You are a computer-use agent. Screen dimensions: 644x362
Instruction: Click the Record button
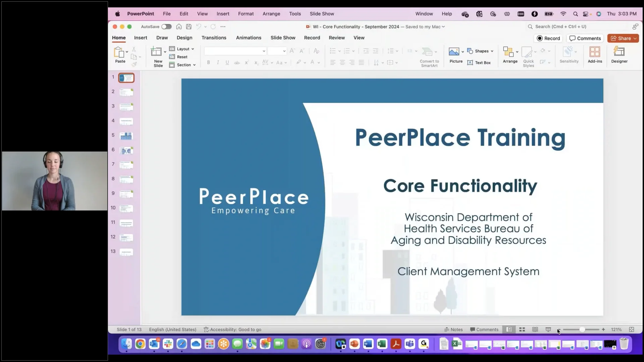(x=548, y=38)
